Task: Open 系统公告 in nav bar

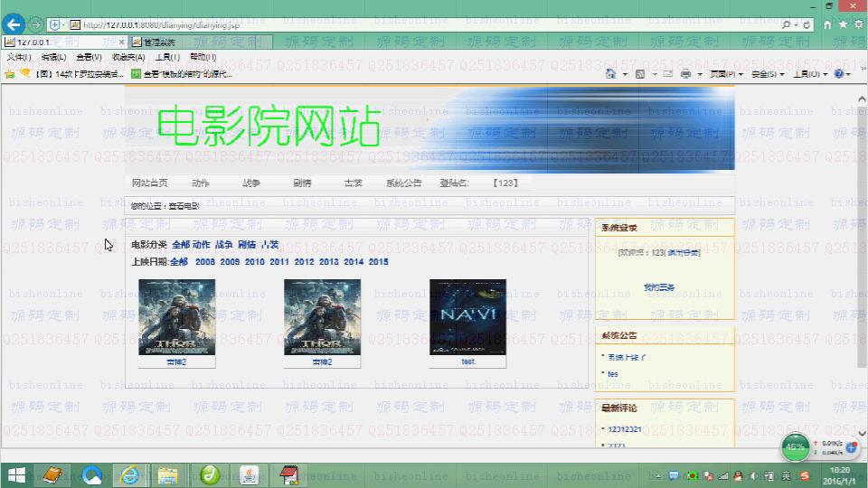Action: pyautogui.click(x=404, y=183)
